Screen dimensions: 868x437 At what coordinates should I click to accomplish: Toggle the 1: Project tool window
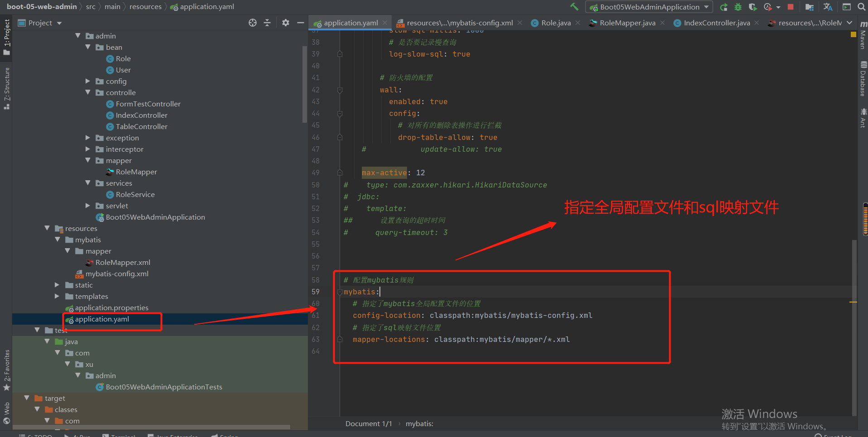(x=6, y=37)
